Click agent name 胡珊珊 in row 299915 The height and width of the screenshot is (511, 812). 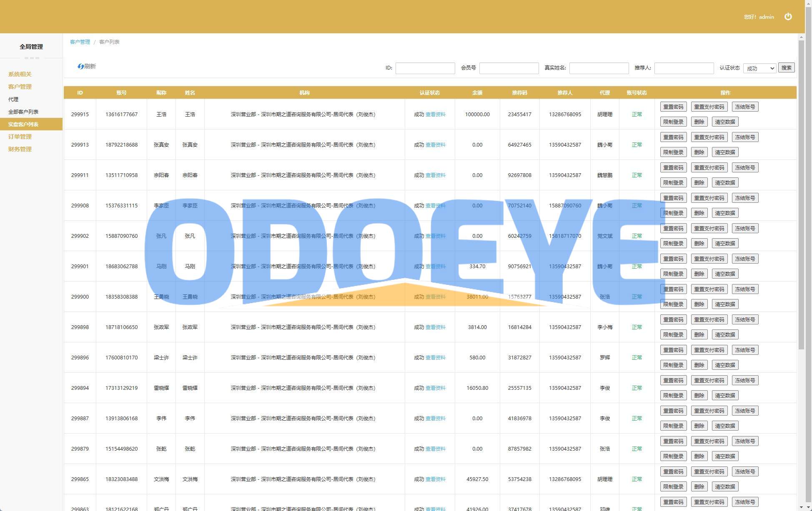click(605, 114)
